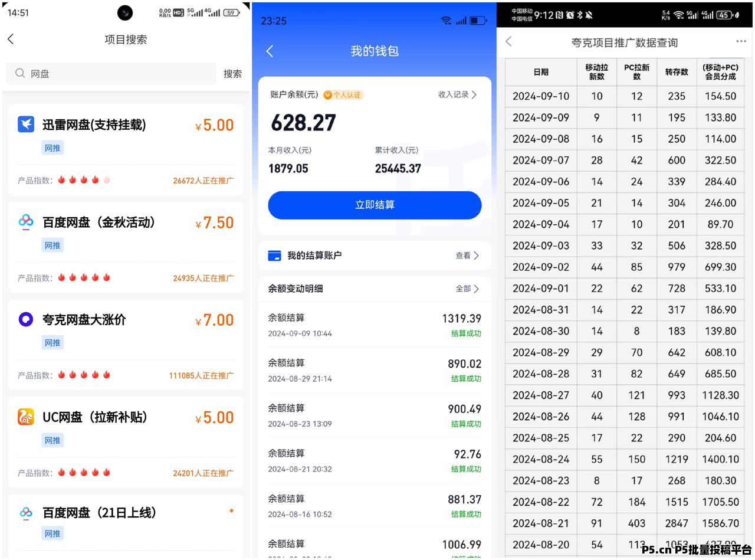Image resolution: width=755 pixels, height=560 pixels.
Task: Select 迅雷网盘(支持挂载) project title
Action: (94, 125)
